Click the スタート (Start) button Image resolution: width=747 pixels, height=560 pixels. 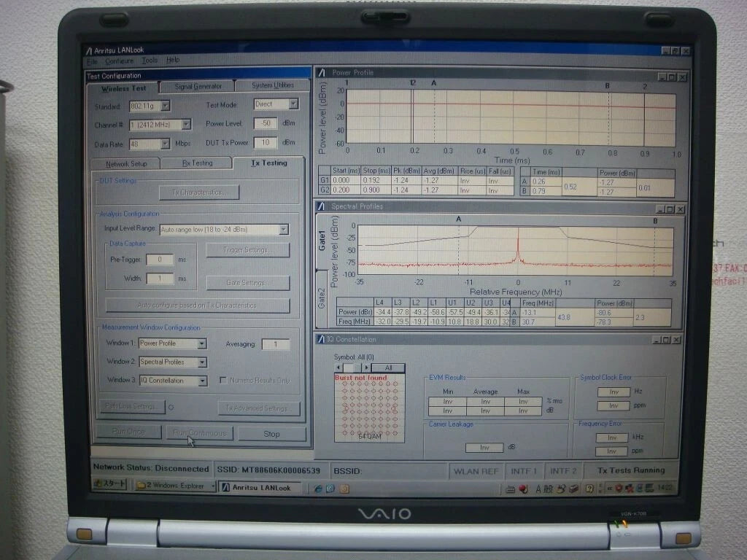[108, 487]
